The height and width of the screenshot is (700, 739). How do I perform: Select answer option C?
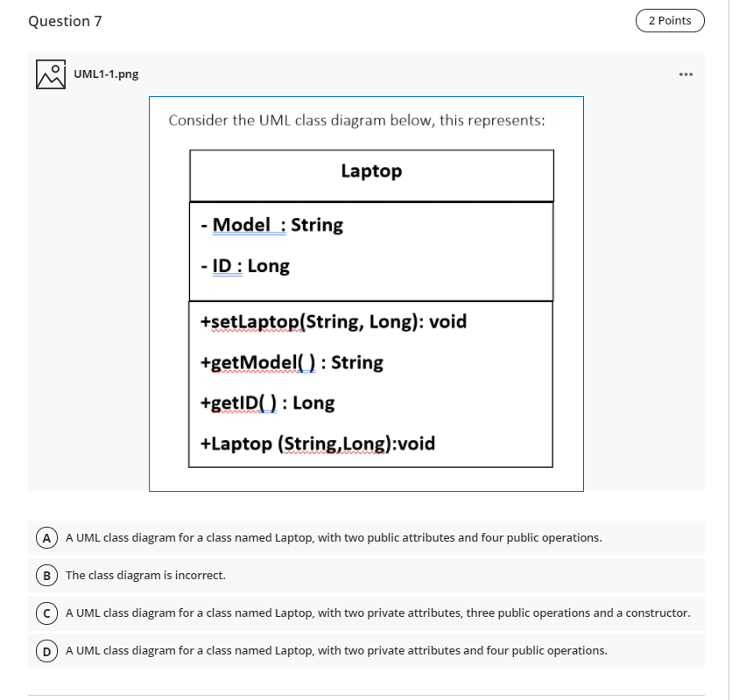(x=46, y=612)
